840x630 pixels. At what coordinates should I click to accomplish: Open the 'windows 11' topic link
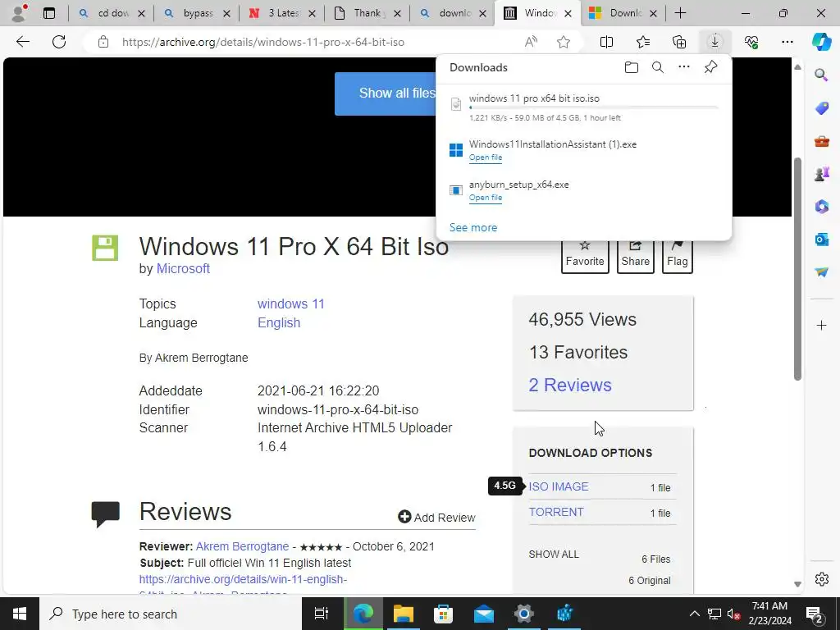[x=291, y=304]
